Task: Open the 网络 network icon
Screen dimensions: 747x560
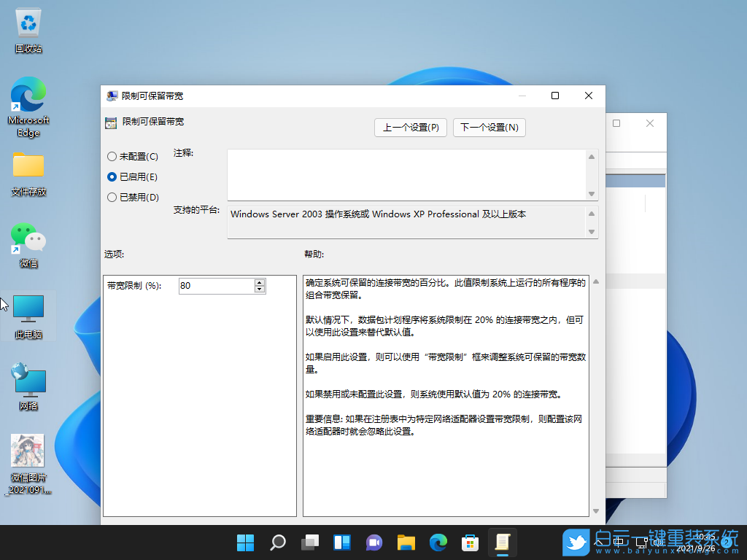Action: point(28,381)
